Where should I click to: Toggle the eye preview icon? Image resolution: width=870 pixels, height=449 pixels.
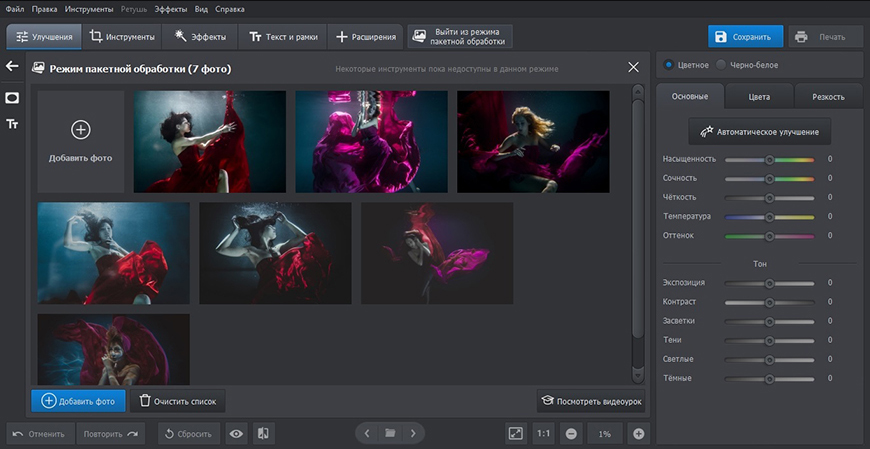pyautogui.click(x=237, y=434)
